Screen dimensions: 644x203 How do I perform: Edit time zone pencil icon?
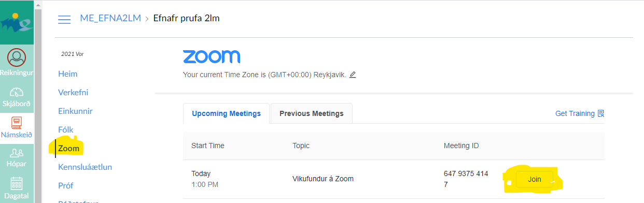tap(353, 75)
